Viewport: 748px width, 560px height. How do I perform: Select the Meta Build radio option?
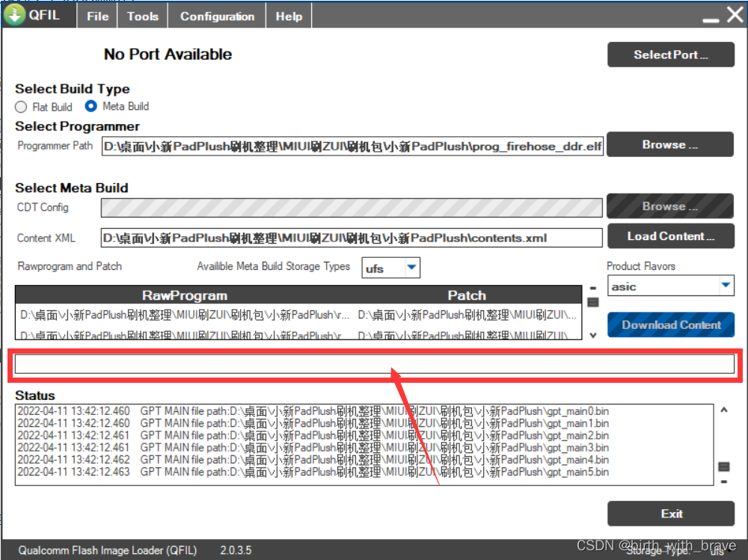pos(91,106)
